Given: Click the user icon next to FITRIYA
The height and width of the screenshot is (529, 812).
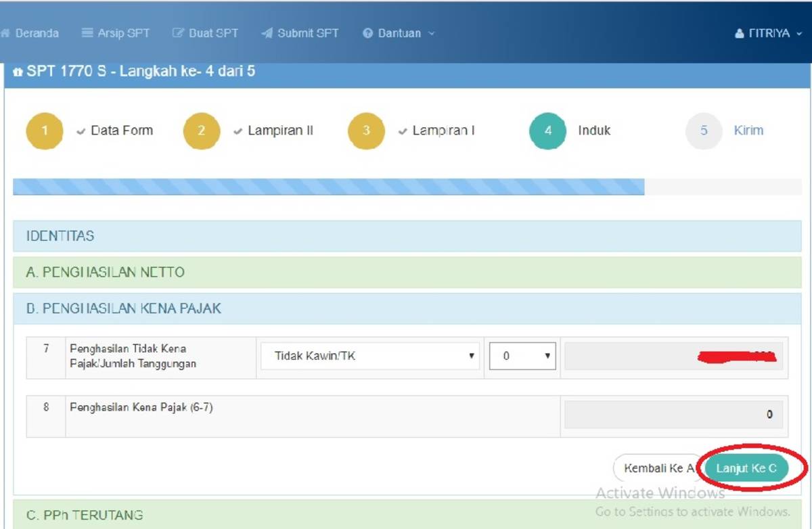Looking at the screenshot, I should (740, 34).
